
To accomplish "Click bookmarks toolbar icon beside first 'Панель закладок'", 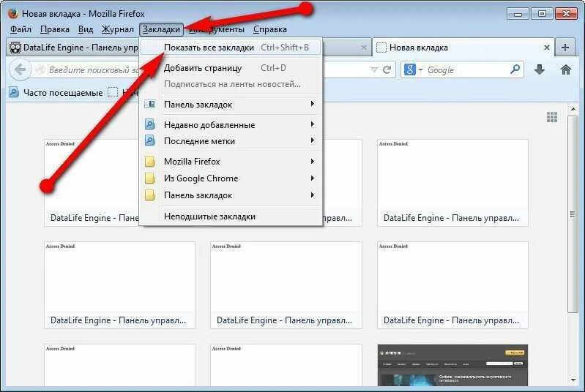I will (x=149, y=105).
